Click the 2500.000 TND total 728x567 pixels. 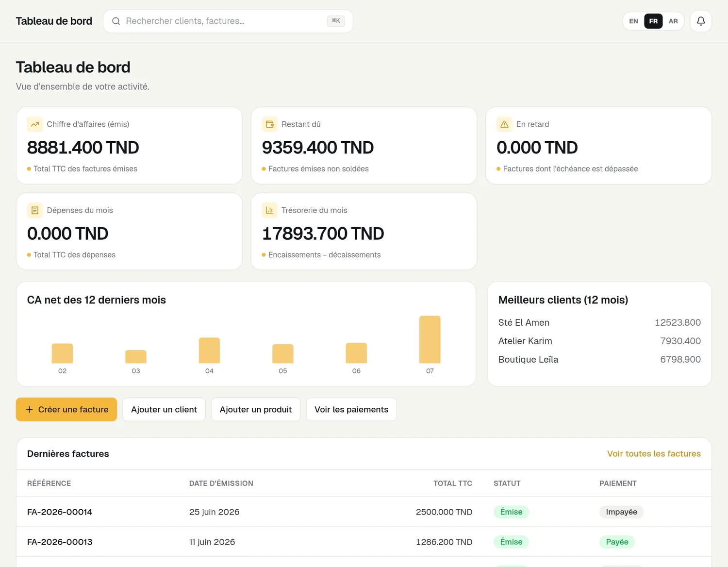(444, 512)
